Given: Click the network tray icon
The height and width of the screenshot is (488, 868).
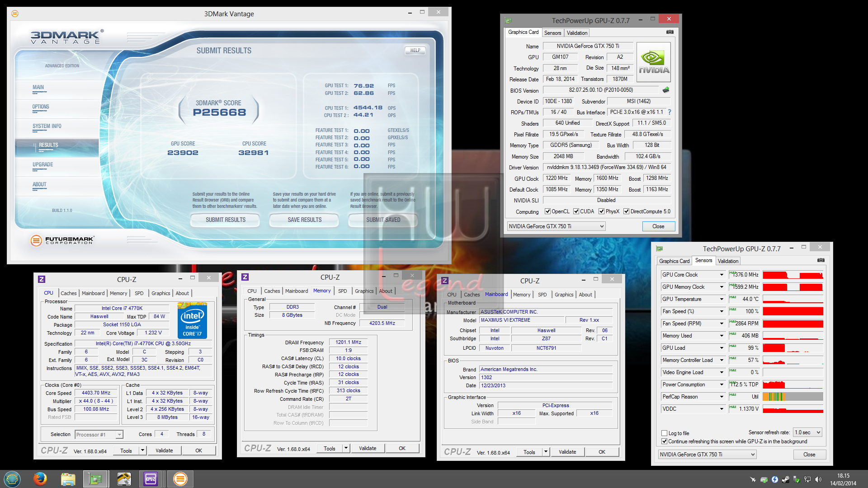Looking at the screenshot, I should point(807,479).
